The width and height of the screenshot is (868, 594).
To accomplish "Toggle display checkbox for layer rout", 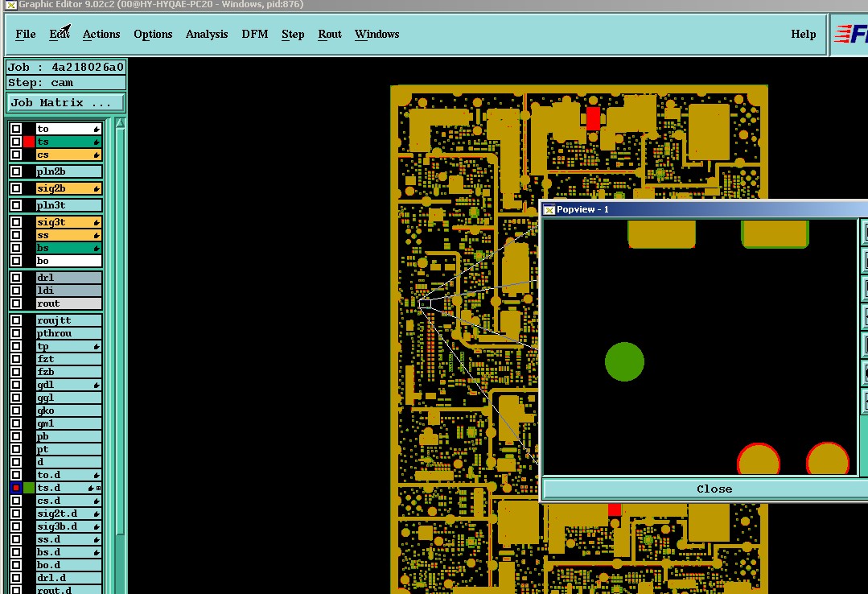I will pos(16,303).
